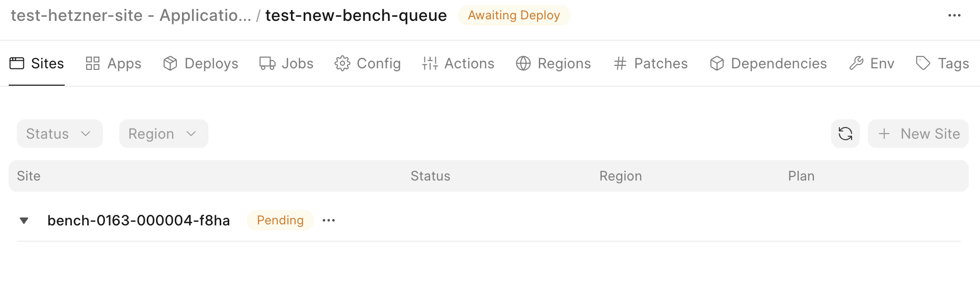Open the Status filter dropdown
The width and height of the screenshot is (980, 282).
(60, 134)
